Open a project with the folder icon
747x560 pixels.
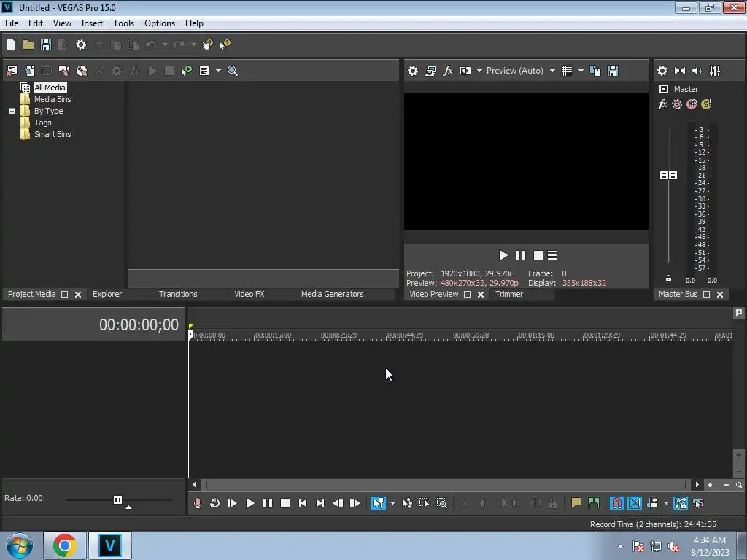(28, 44)
